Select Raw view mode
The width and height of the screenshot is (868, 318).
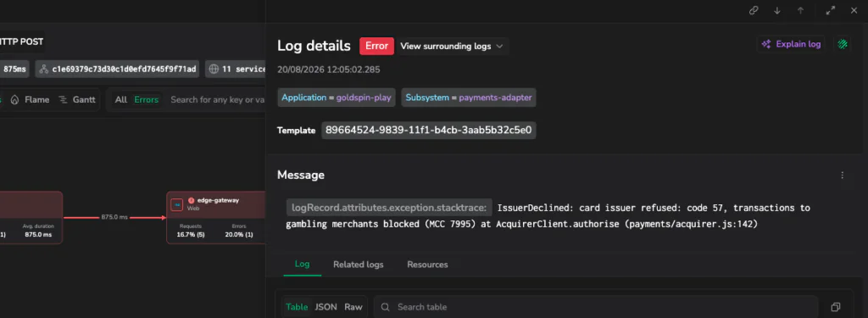[353, 307]
